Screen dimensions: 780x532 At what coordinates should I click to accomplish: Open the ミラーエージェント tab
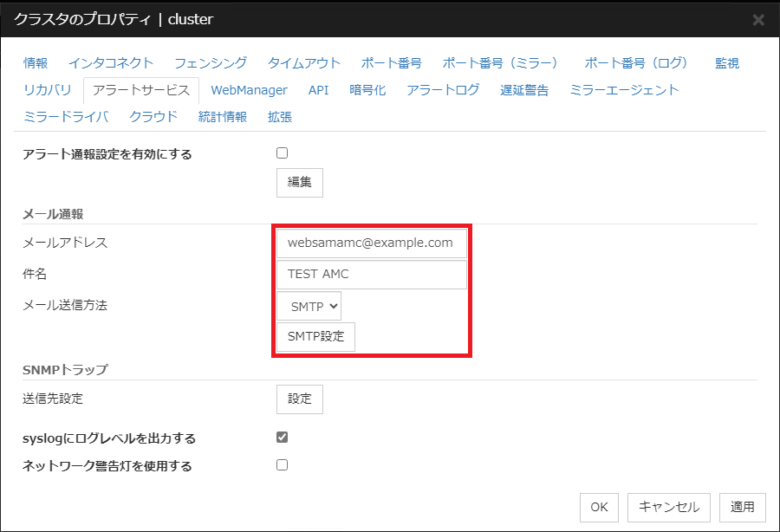tap(624, 90)
